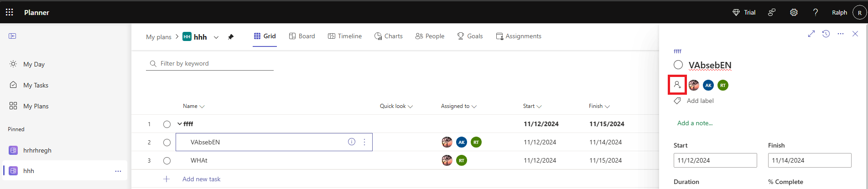Viewport: 868px width, 189px height.
Task: Mark VAbsebEN grid row complete
Action: click(x=167, y=143)
